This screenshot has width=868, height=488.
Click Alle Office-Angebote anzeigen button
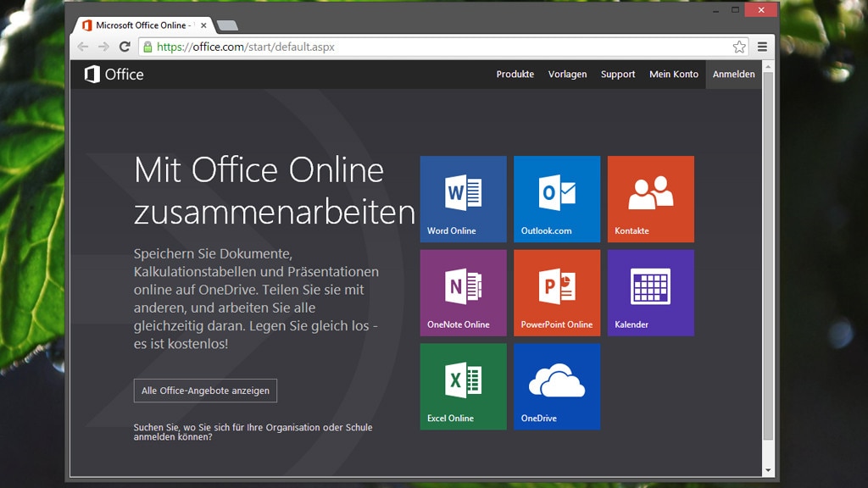[205, 391]
